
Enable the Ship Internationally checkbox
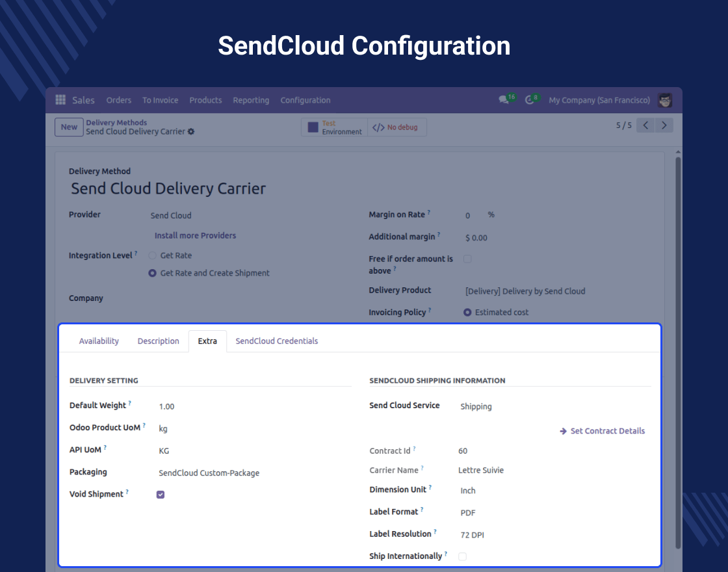tap(463, 556)
